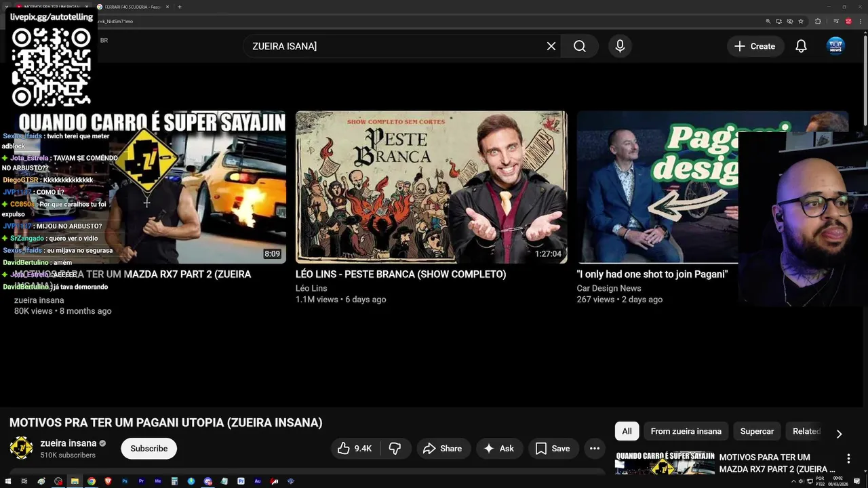Open the browser three-dot menu
This screenshot has height=488, width=868.
[861, 21]
